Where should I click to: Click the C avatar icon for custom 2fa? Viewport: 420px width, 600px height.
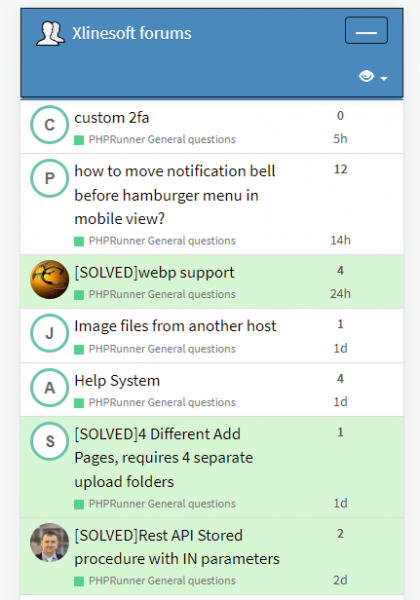49,125
